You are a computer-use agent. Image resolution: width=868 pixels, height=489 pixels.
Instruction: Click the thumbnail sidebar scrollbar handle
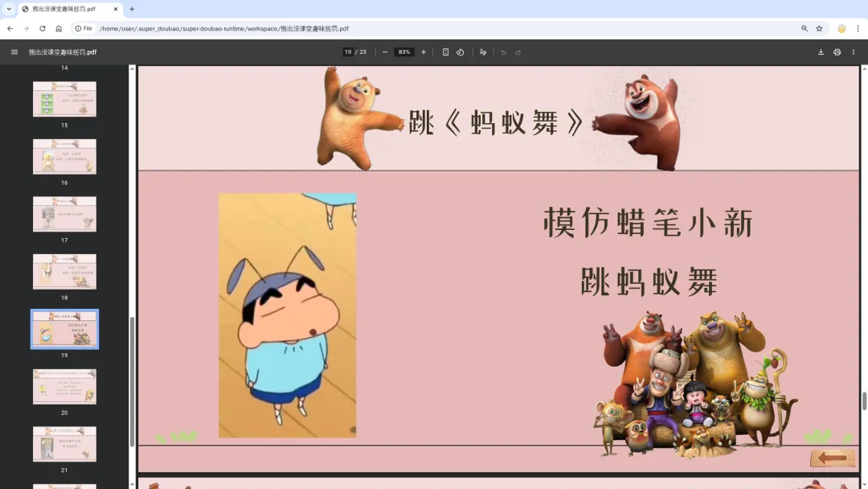(132, 382)
